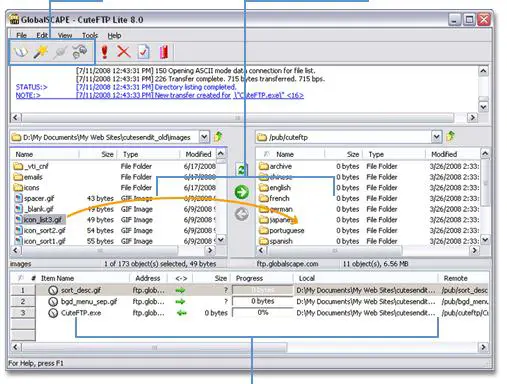The height and width of the screenshot is (384, 507).
Task: Sort local files by Type column
Action: [x=149, y=154]
